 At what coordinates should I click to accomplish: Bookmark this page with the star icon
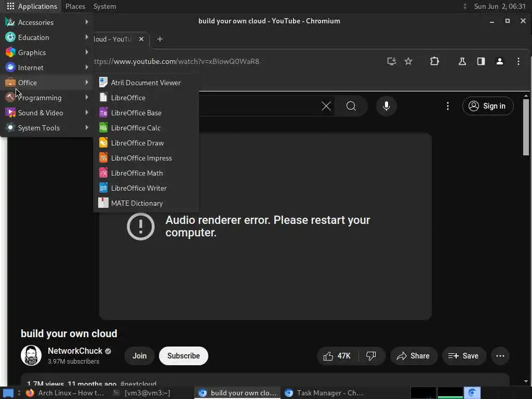coord(408,61)
